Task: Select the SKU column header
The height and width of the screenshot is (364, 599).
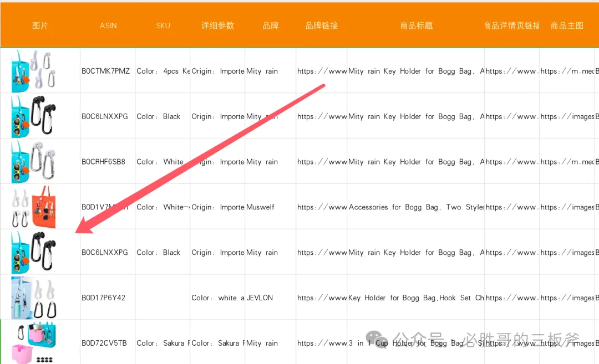Action: click(163, 25)
